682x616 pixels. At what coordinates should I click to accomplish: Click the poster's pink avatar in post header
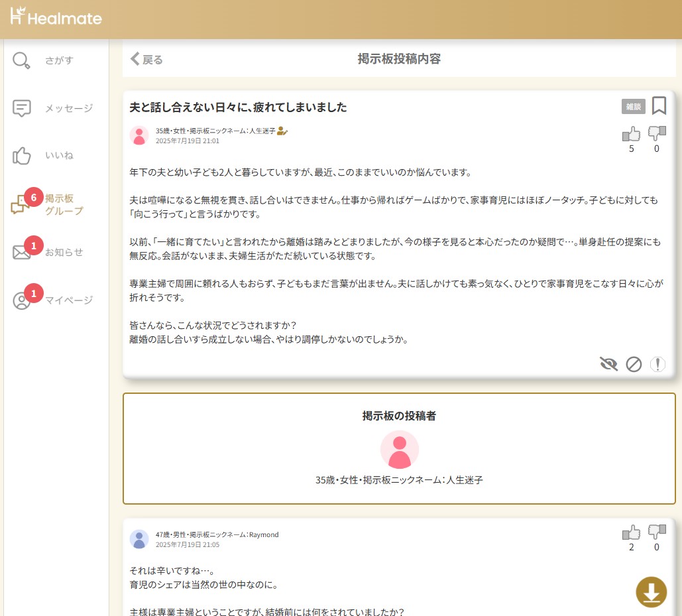coord(139,135)
